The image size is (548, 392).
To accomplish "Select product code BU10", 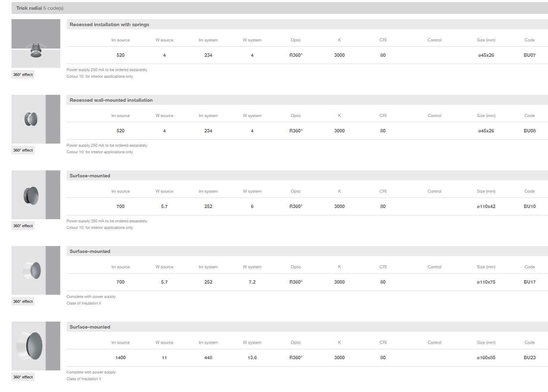I will [529, 206].
